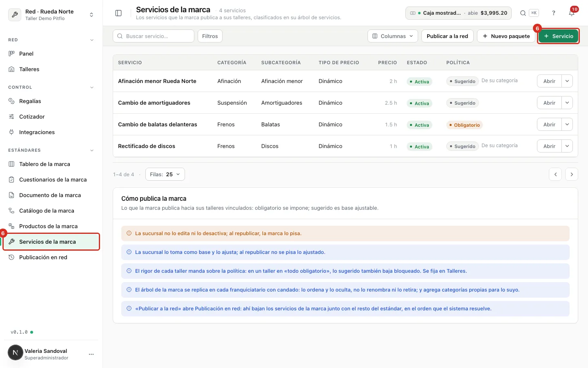Open the notifications bell
Screen dimensions: 588x368
click(572, 13)
